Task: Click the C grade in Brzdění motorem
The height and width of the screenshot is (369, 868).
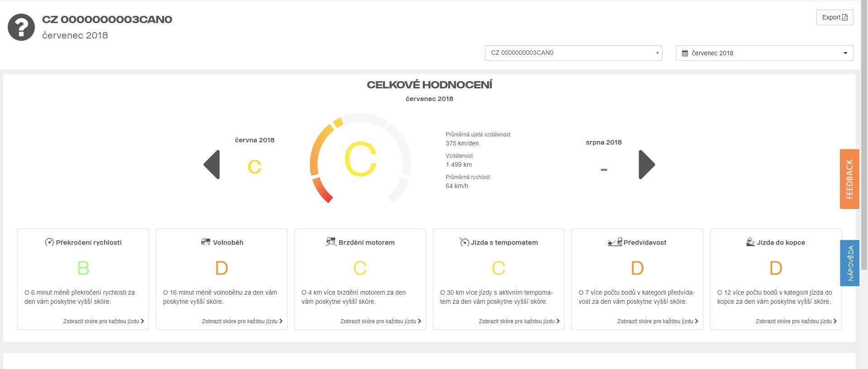Action: 360,268
